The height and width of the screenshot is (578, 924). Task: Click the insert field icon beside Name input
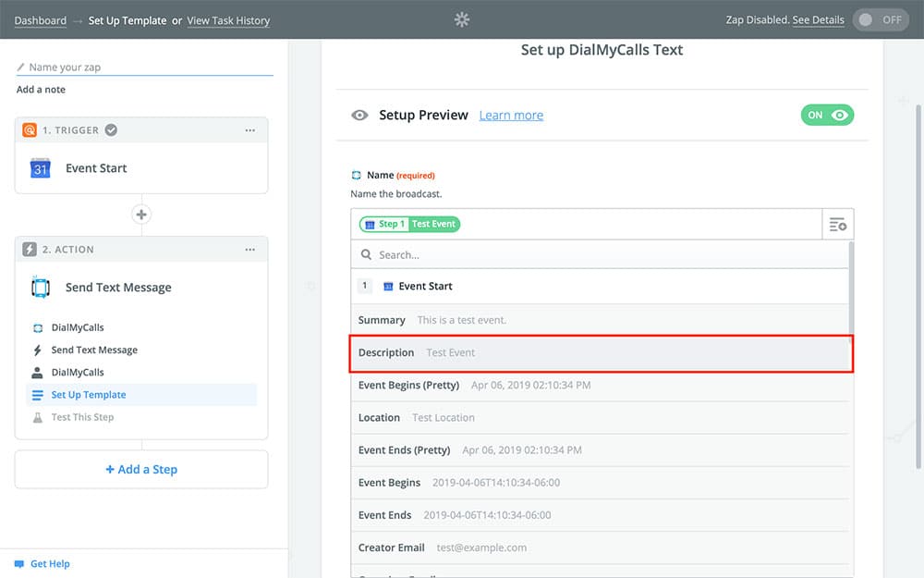pos(837,225)
